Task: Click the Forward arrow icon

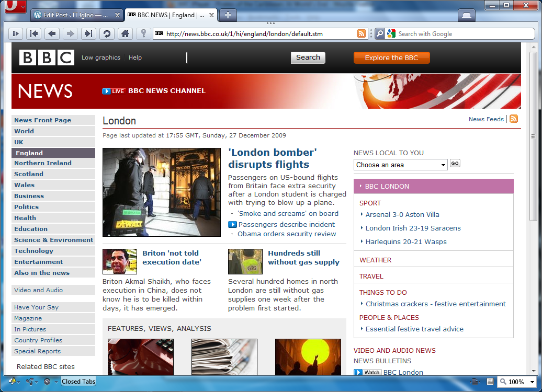Action: click(70, 34)
